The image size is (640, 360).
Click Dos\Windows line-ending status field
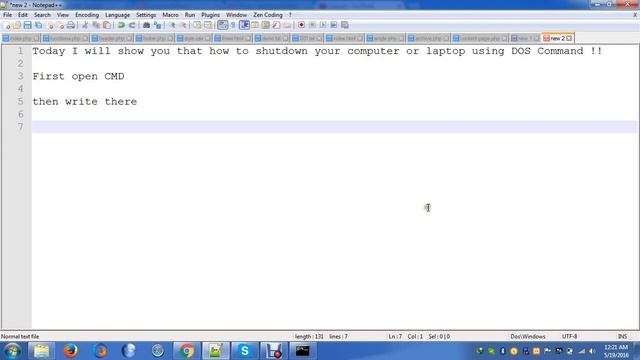click(x=528, y=336)
